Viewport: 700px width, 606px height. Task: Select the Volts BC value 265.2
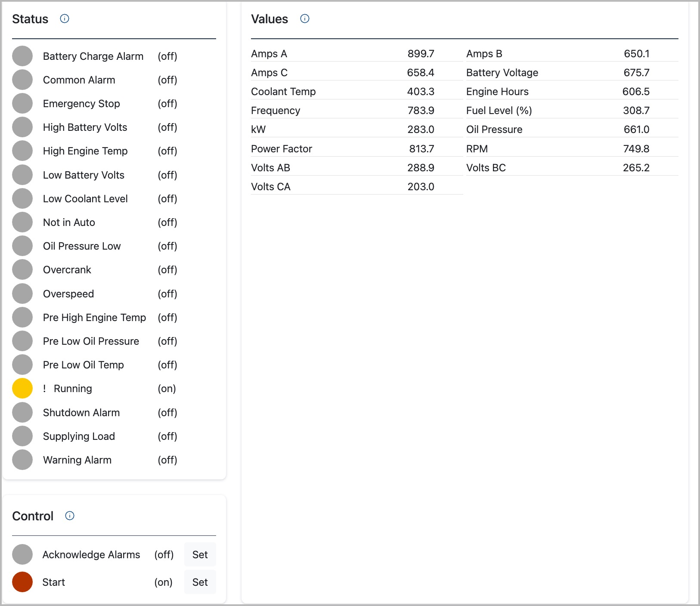pos(636,167)
